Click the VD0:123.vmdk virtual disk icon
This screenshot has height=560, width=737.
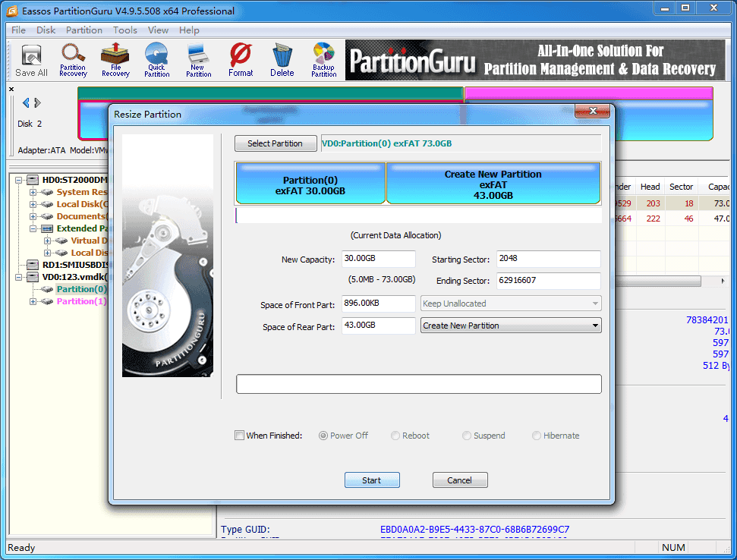tap(33, 277)
